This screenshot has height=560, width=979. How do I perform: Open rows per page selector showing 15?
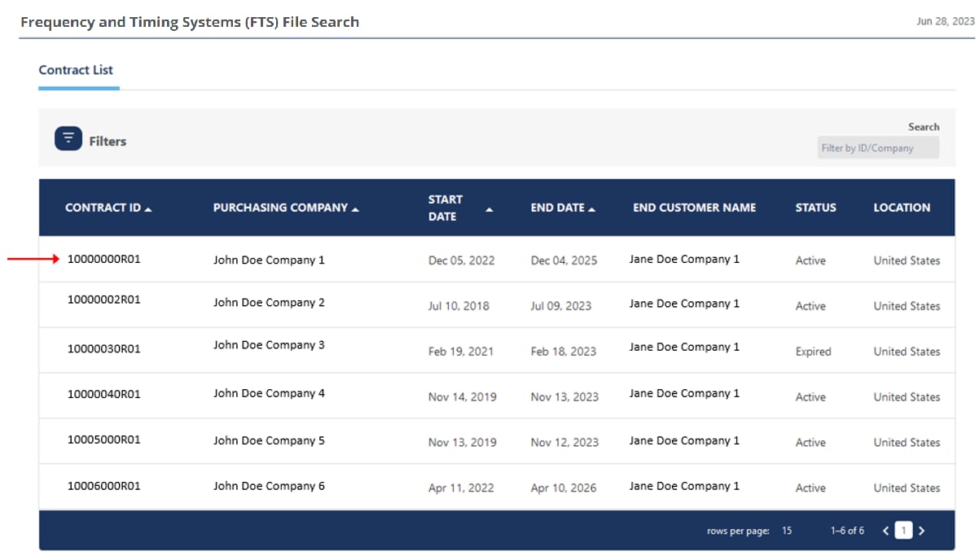click(x=787, y=531)
